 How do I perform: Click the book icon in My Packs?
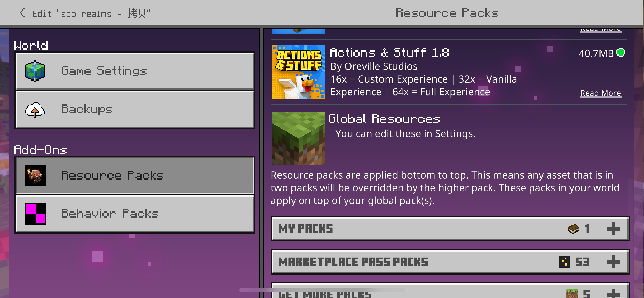tap(573, 228)
